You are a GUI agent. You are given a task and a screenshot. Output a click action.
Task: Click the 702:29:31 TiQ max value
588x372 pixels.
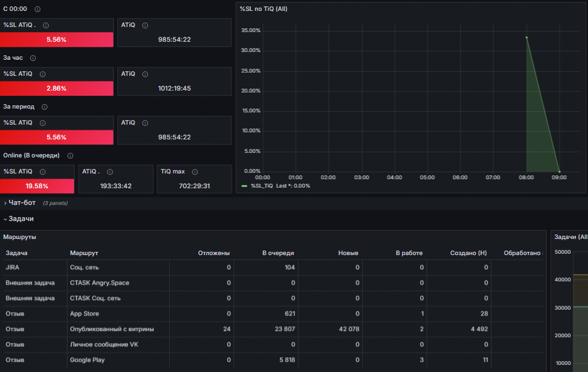pyautogui.click(x=194, y=186)
